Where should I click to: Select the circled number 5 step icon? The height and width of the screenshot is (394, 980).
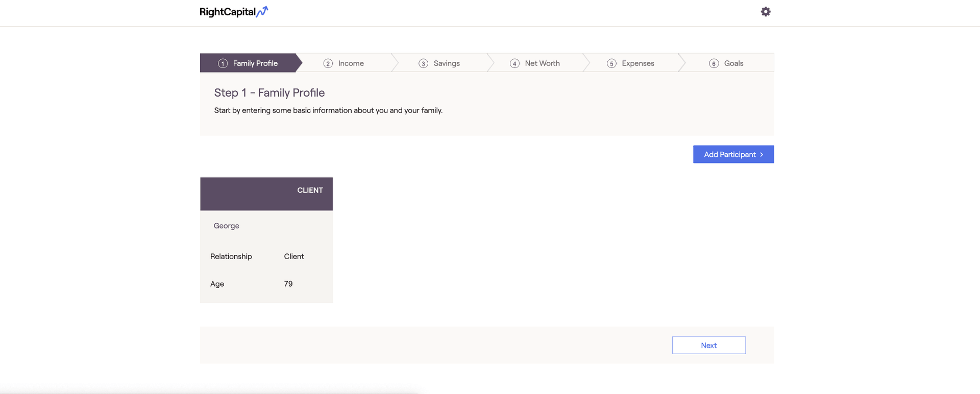[611, 63]
